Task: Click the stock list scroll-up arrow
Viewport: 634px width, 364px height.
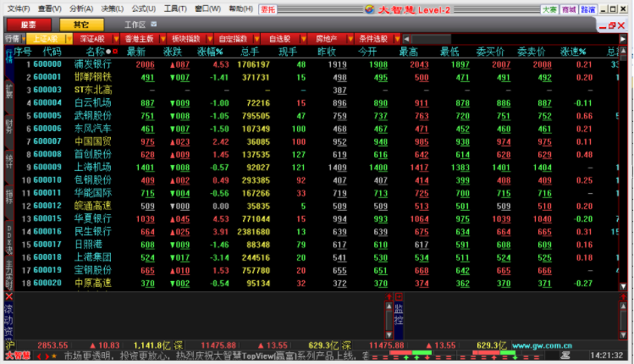Action: [624, 51]
